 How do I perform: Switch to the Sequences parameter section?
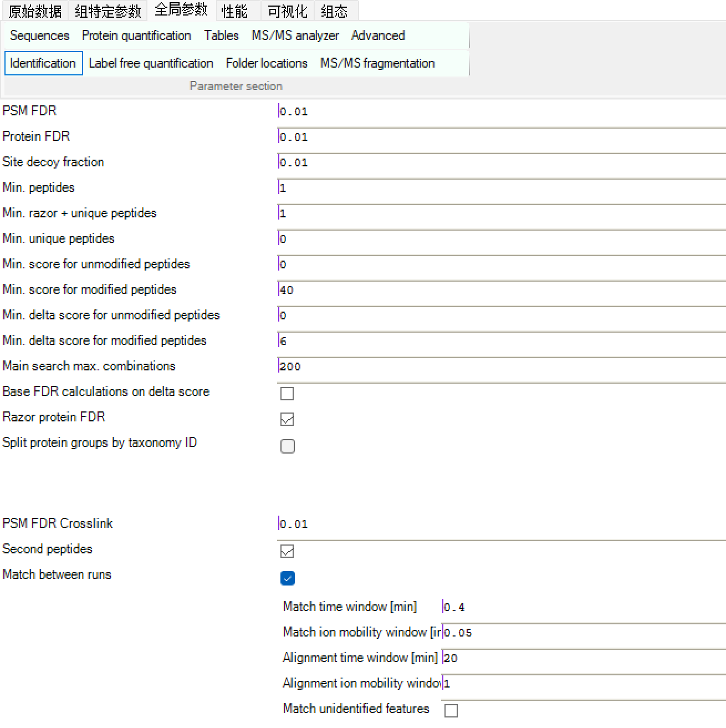click(39, 35)
